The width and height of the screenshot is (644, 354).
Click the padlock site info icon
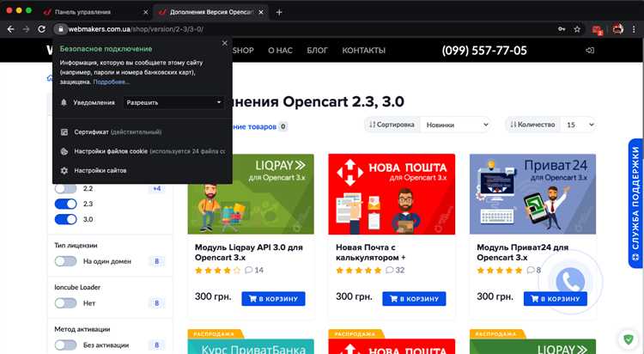point(60,29)
